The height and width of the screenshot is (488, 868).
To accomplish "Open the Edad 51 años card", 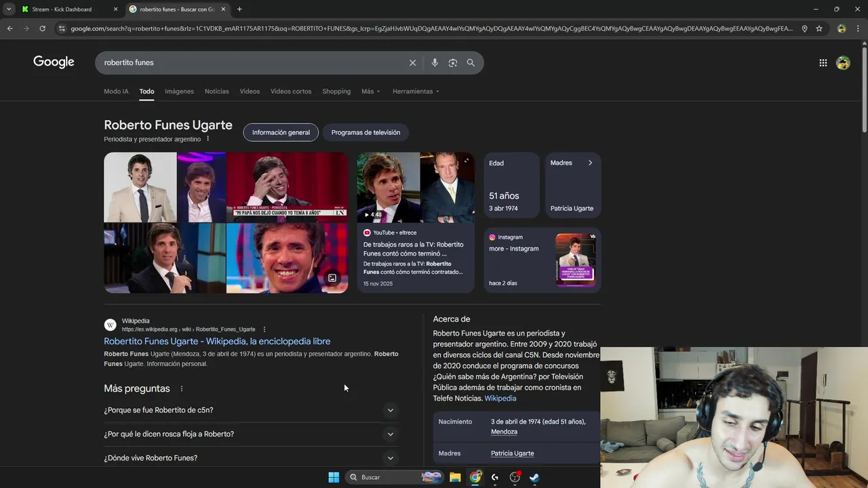I will 511,185.
